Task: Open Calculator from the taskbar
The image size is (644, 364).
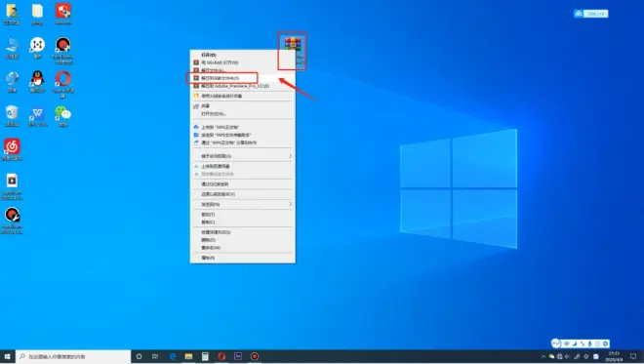Action: 205,356
